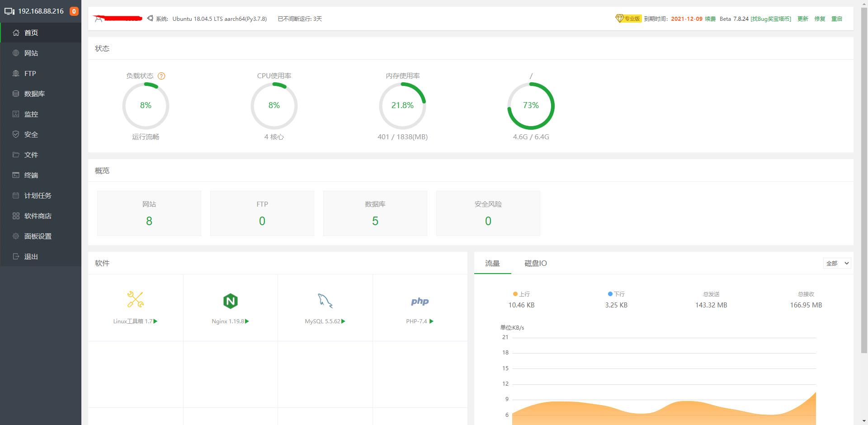
Task: Click the shield icon beside 安全
Action: coord(16,134)
